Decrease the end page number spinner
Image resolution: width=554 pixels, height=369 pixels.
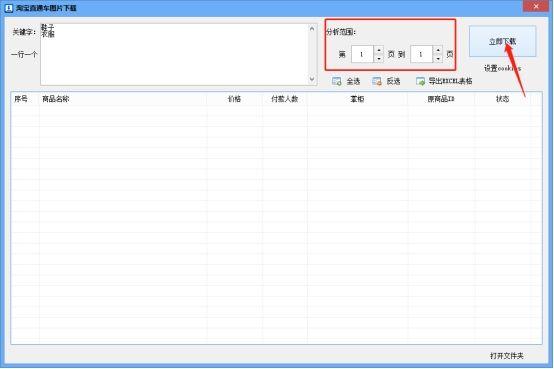[x=438, y=58]
